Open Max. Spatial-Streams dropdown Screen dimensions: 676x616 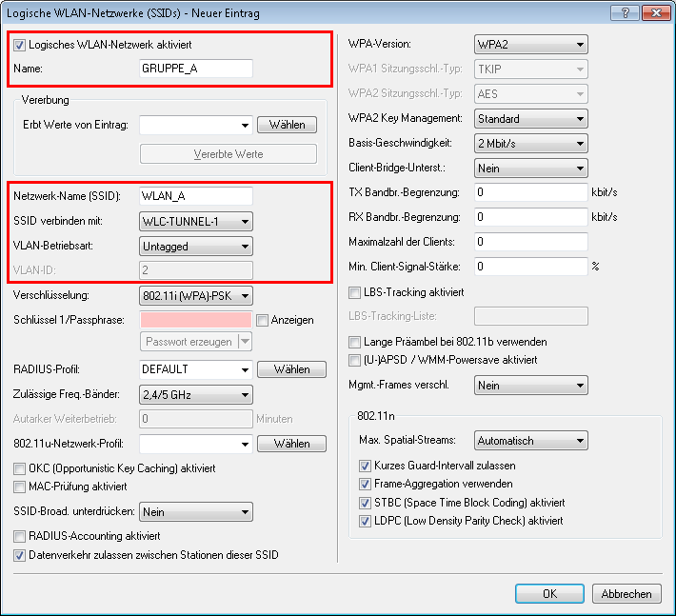(x=530, y=441)
